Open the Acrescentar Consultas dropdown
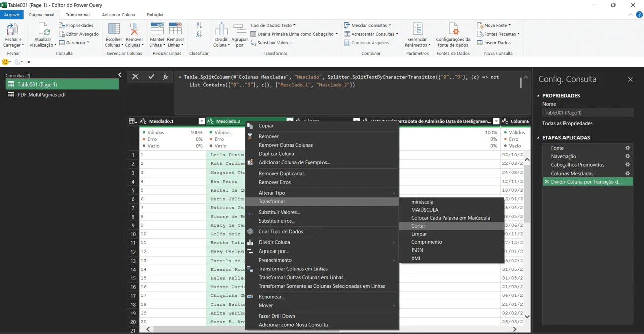Image resolution: width=644 pixels, height=334 pixels. [371, 34]
